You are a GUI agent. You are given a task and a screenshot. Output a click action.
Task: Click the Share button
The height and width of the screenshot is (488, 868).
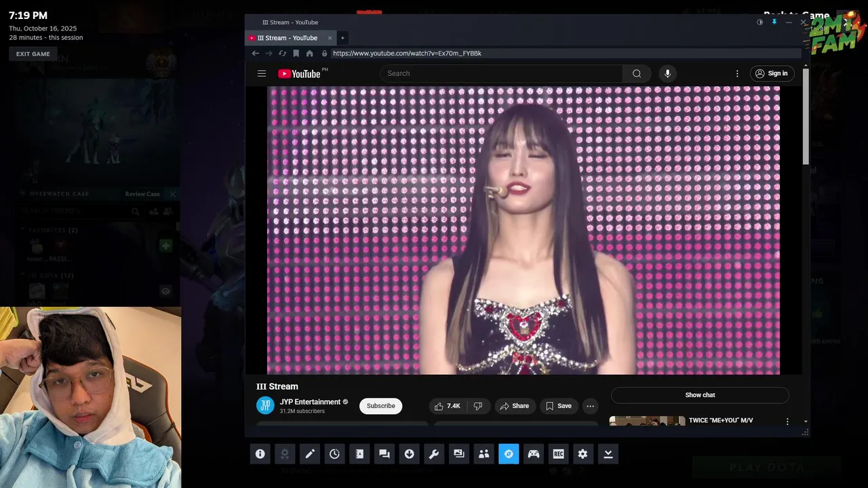pyautogui.click(x=515, y=406)
